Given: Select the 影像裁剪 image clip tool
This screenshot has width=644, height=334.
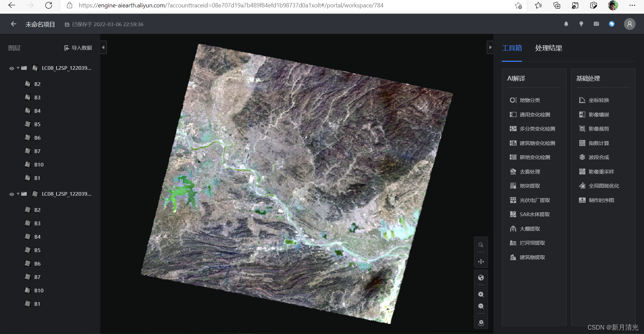Looking at the screenshot, I should (594, 129).
